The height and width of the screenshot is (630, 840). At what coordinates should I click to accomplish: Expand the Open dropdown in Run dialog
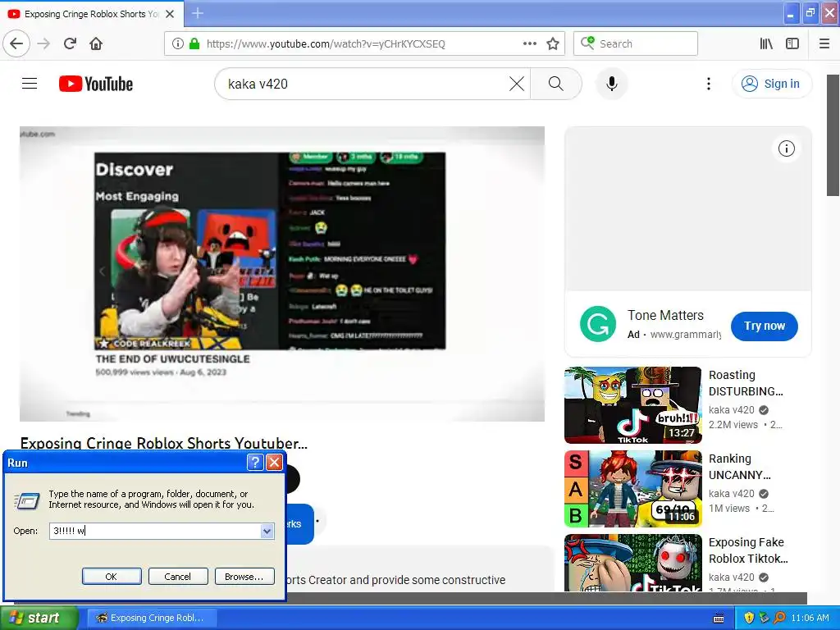click(267, 531)
